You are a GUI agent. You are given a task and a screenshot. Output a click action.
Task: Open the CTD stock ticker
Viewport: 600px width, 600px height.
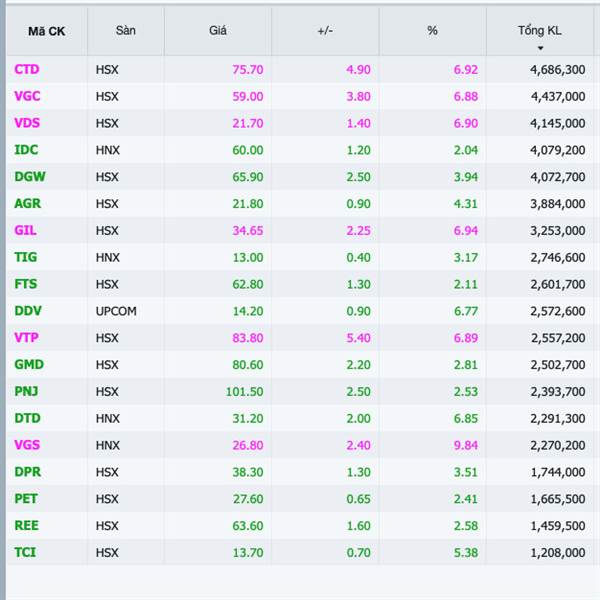click(27, 69)
